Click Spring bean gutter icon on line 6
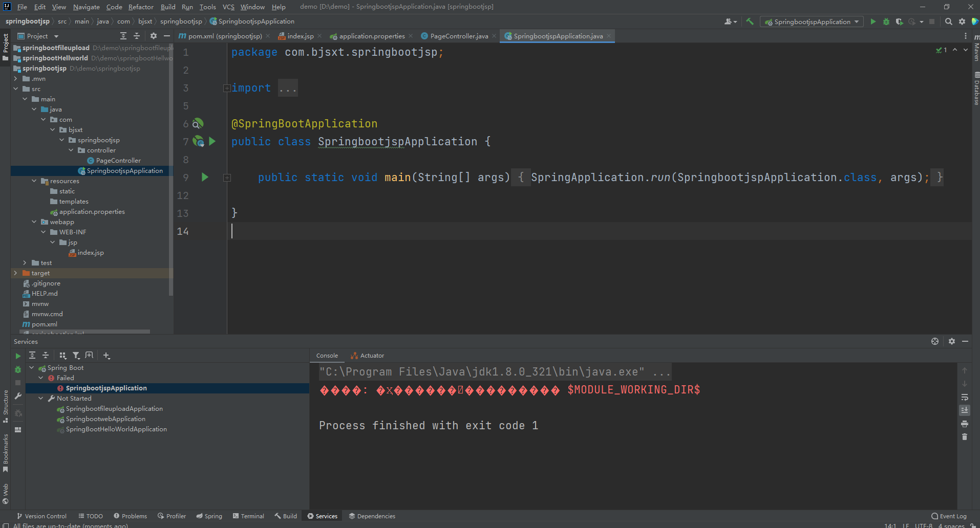Viewport: 980px width, 528px height. (198, 123)
